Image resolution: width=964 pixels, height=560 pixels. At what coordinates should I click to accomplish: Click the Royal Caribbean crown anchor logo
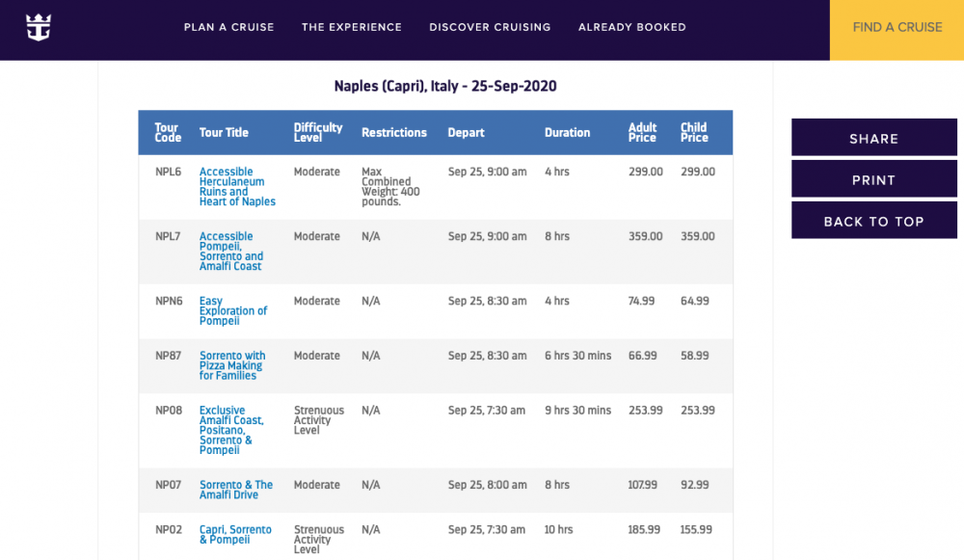(x=39, y=28)
